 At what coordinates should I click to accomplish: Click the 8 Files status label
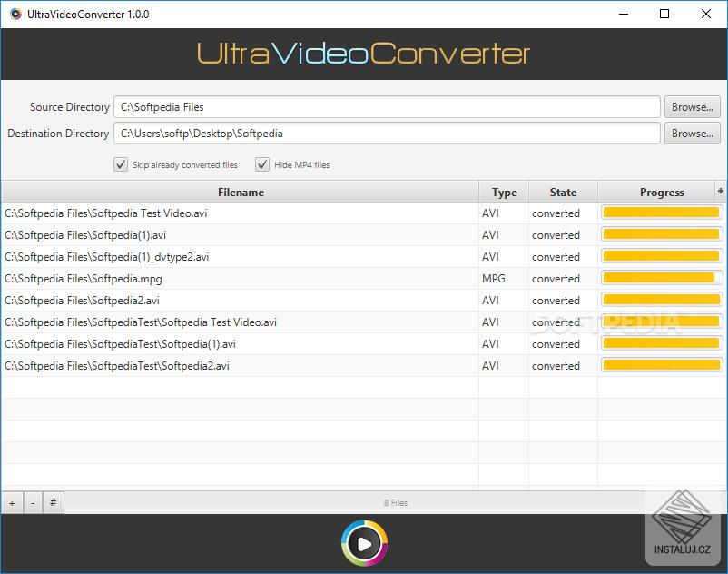click(x=396, y=503)
